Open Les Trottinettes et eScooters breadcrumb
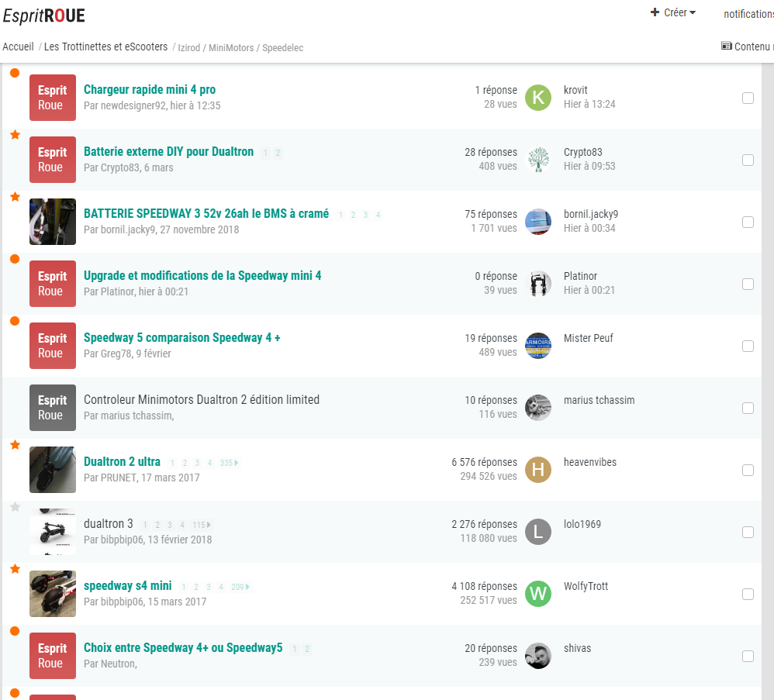The image size is (774, 700). tap(106, 47)
